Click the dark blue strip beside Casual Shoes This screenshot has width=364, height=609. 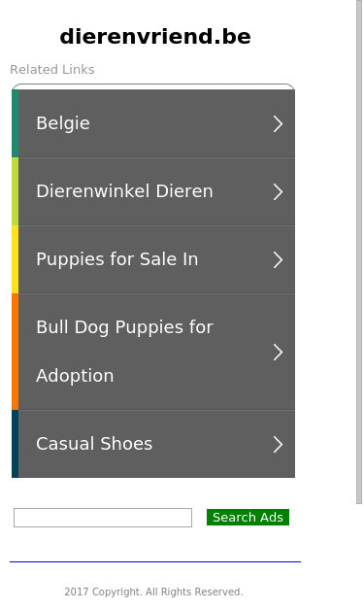click(16, 444)
